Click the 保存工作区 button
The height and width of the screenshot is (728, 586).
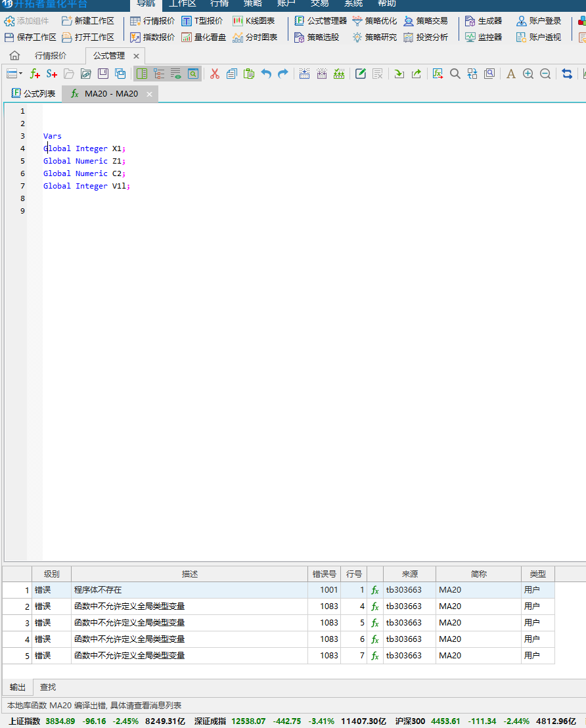click(x=30, y=37)
